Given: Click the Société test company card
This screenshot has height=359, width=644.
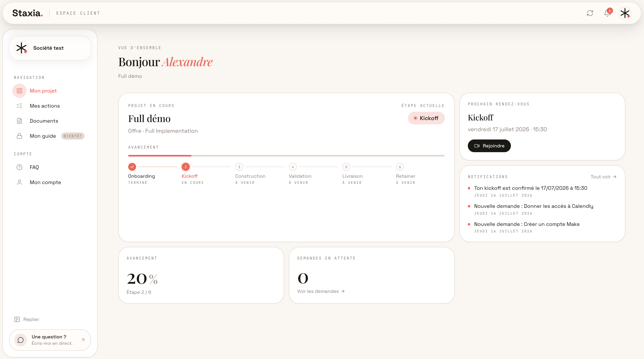Looking at the screenshot, I should pyautogui.click(x=50, y=48).
